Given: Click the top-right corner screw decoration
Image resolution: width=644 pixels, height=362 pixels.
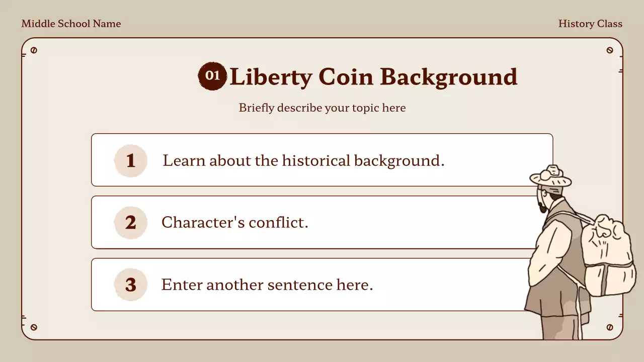Looking at the screenshot, I should pyautogui.click(x=610, y=50).
